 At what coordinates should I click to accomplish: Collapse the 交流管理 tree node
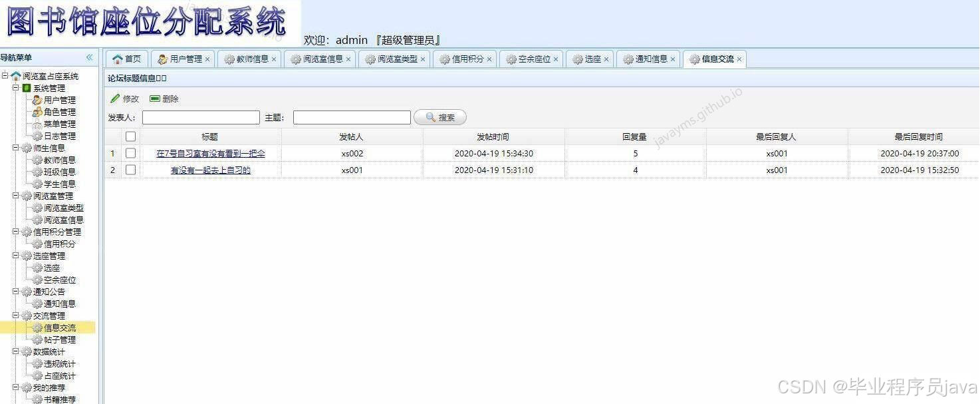[x=15, y=315]
